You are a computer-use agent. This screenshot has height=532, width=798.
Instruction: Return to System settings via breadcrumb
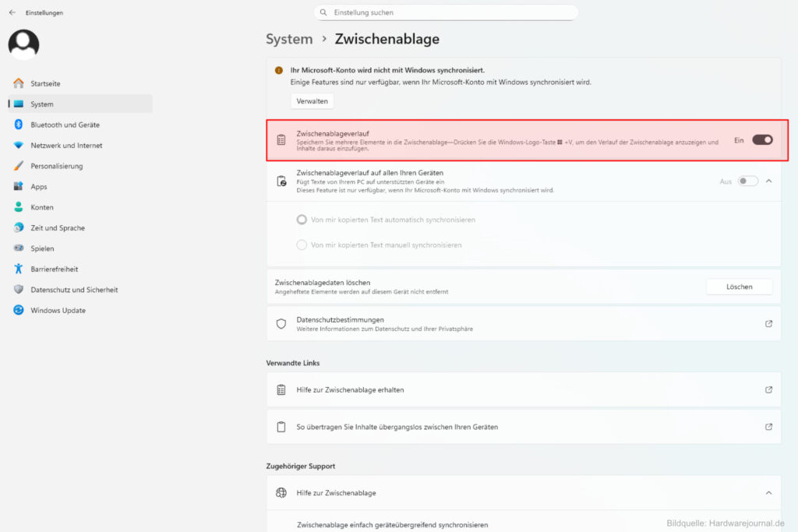pyautogui.click(x=289, y=39)
